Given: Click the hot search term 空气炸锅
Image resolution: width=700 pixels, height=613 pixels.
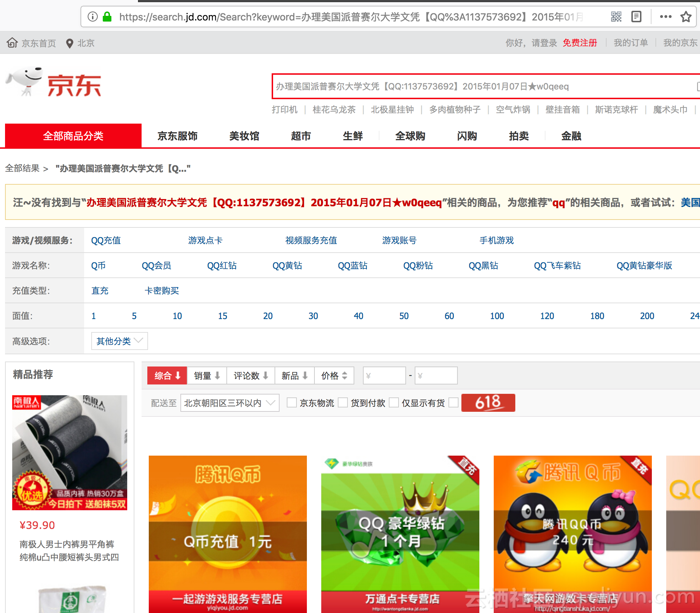Looking at the screenshot, I should tap(513, 110).
